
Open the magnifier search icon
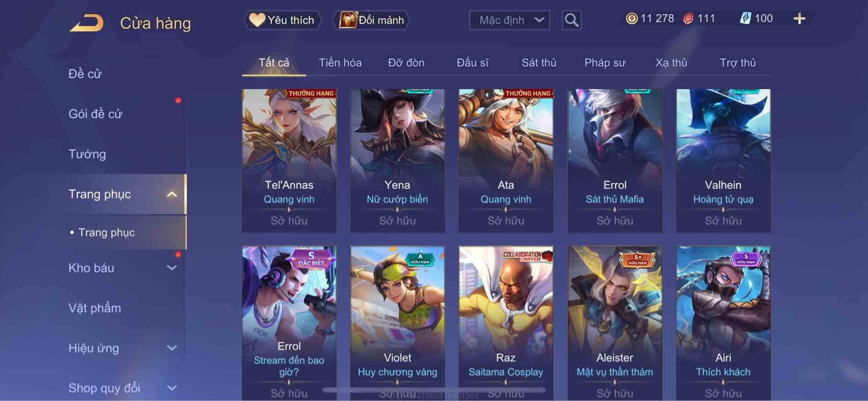pos(571,20)
